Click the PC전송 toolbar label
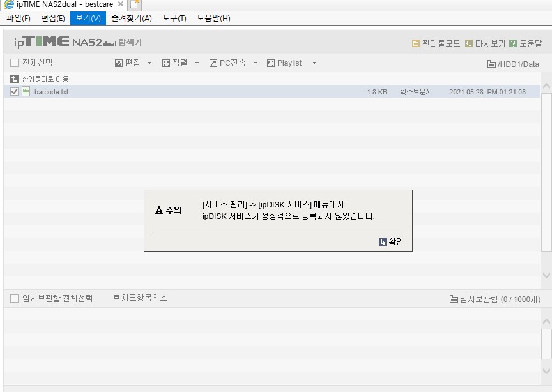 (233, 63)
